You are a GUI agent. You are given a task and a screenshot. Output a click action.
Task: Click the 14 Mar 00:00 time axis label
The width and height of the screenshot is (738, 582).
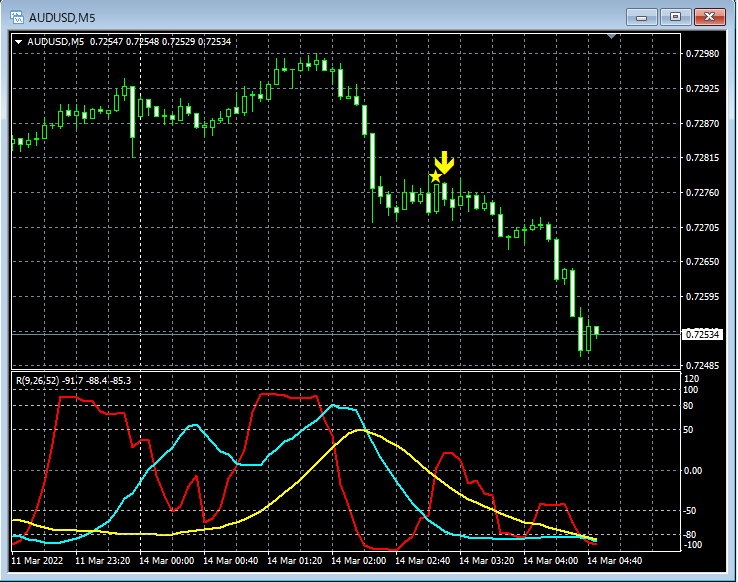[167, 561]
